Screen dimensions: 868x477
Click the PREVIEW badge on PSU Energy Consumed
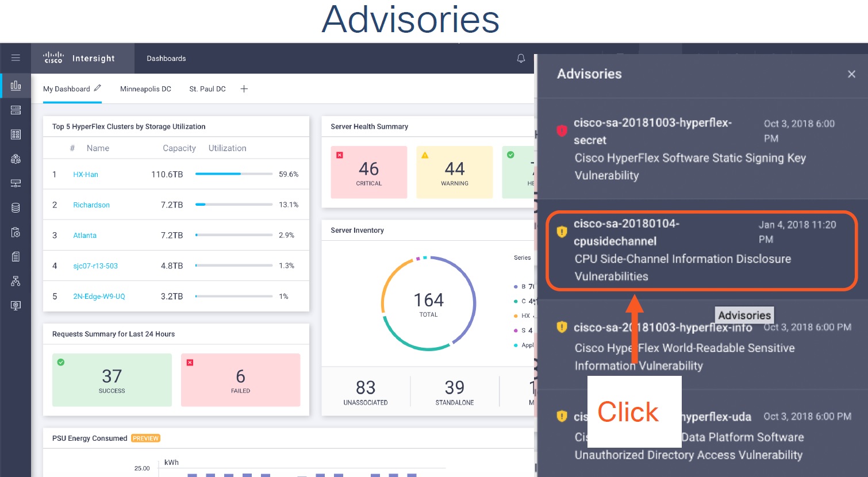coord(145,438)
